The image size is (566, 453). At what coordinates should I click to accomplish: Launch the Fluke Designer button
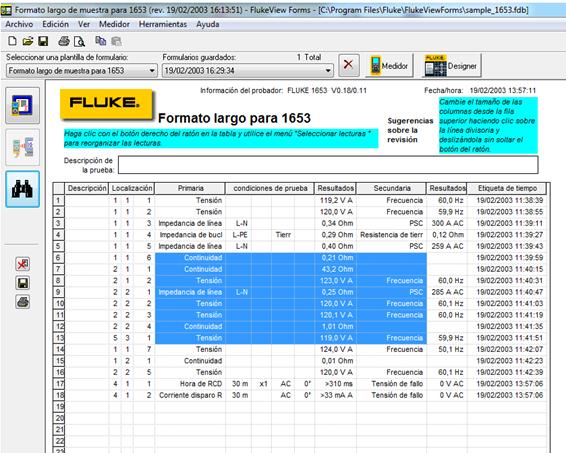[451, 66]
